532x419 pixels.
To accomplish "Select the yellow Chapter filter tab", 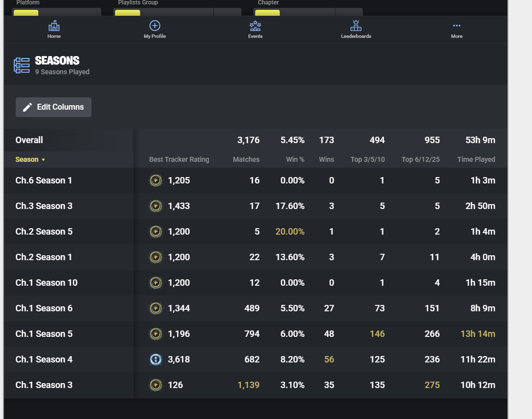I will (267, 13).
